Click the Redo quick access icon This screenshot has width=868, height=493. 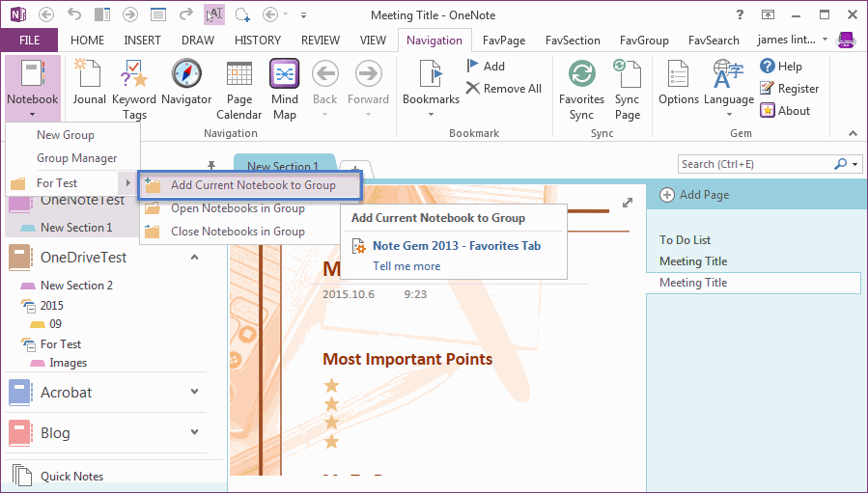[x=186, y=14]
